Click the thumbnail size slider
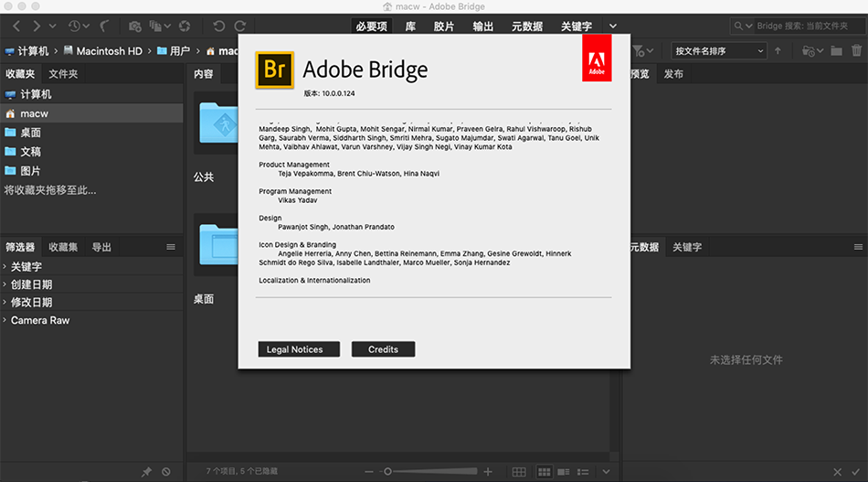Viewport: 868px width, 482px height. coord(429,471)
